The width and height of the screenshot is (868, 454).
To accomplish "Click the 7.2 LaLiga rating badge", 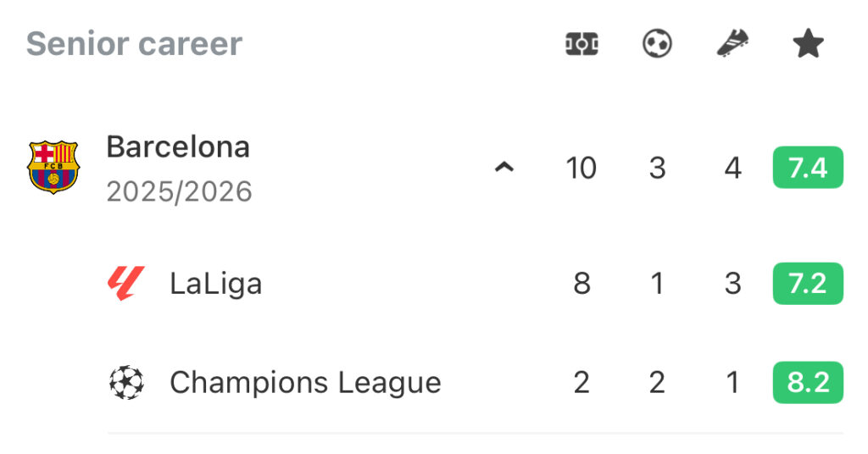I will coord(808,283).
